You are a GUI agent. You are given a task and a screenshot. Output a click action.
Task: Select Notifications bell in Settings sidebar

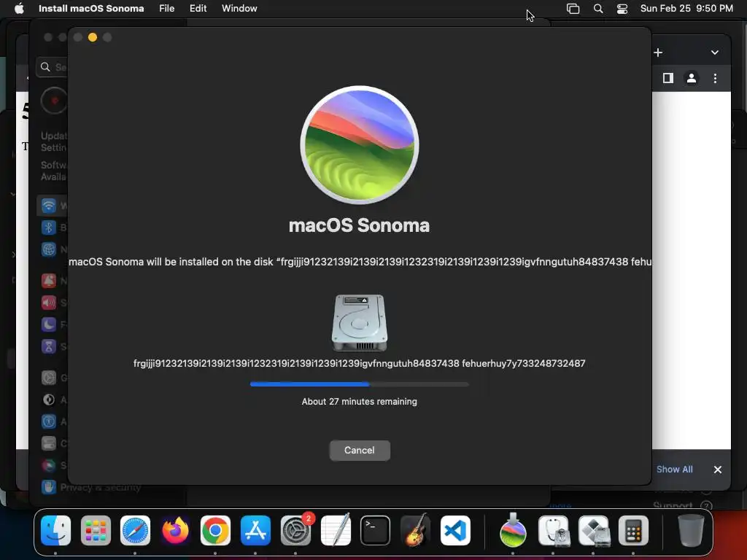(49, 281)
